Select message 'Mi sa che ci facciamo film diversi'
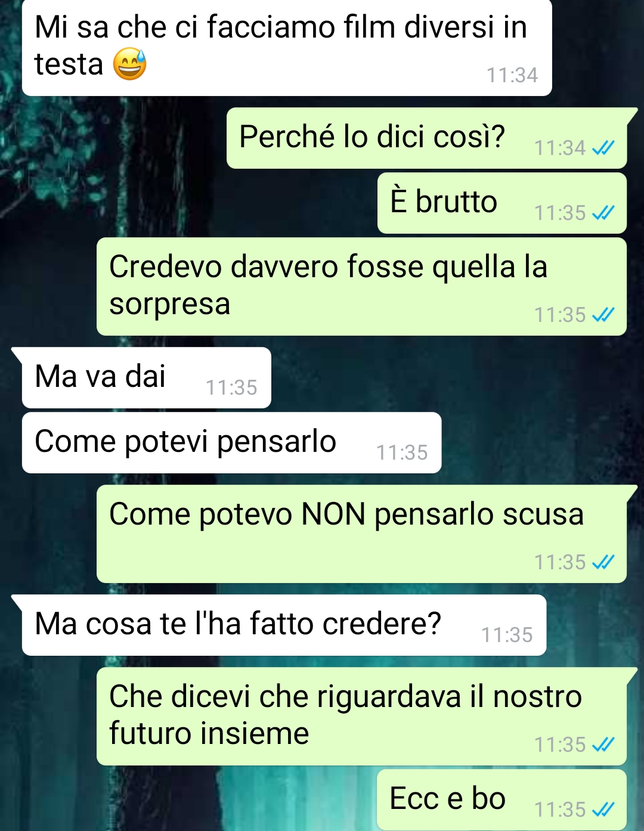 point(287,48)
